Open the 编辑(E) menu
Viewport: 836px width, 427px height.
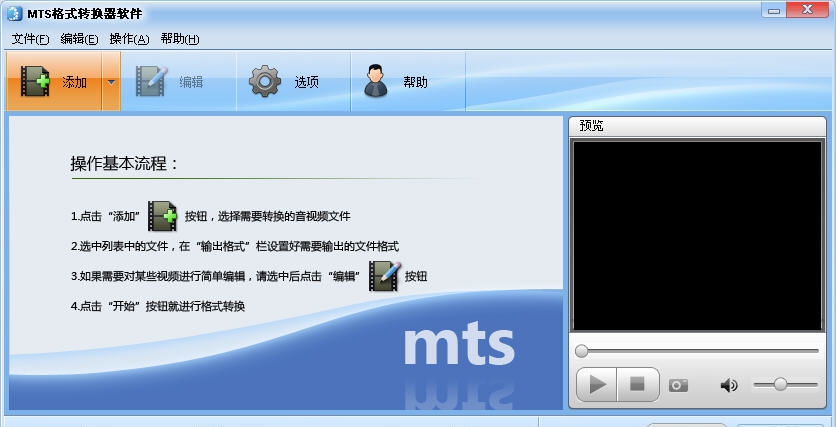point(79,39)
